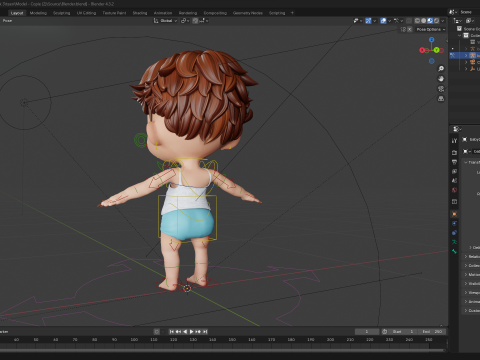Image resolution: width=480 pixels, height=360 pixels.
Task: Expand the last outliner row's arrow
Action: (x=466, y=69)
